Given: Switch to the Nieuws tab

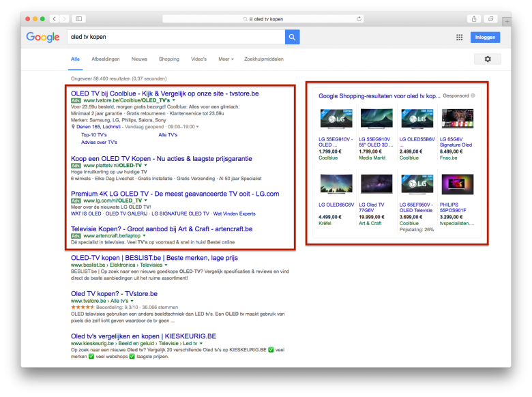Looking at the screenshot, I should coord(139,59).
